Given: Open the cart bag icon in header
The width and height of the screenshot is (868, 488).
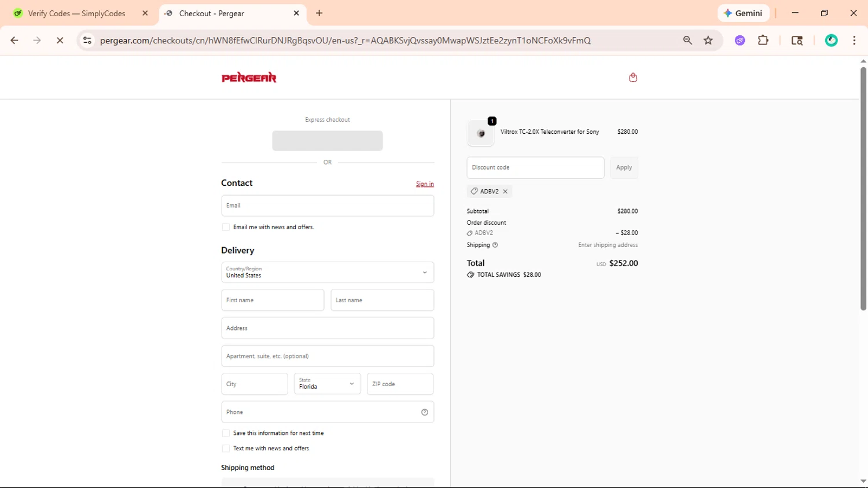Looking at the screenshot, I should point(633,77).
